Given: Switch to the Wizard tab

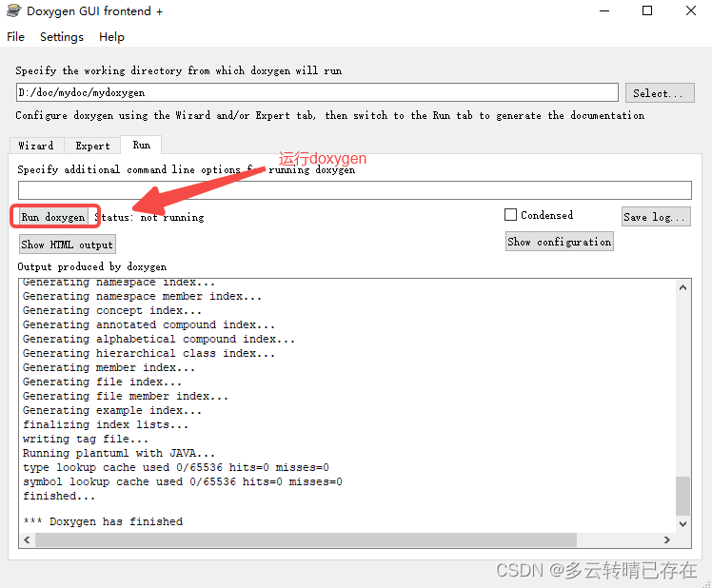Looking at the screenshot, I should tap(36, 146).
